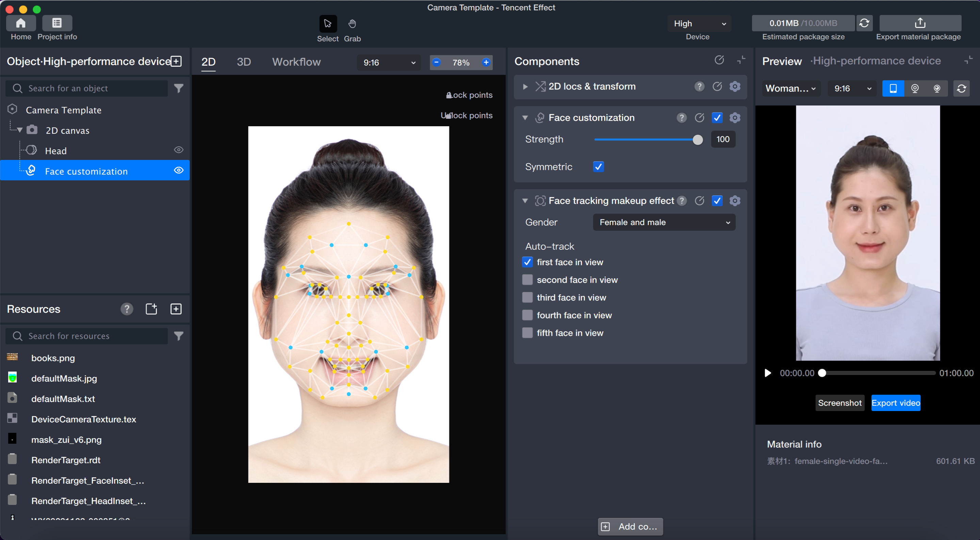Click the Export video button

(895, 403)
